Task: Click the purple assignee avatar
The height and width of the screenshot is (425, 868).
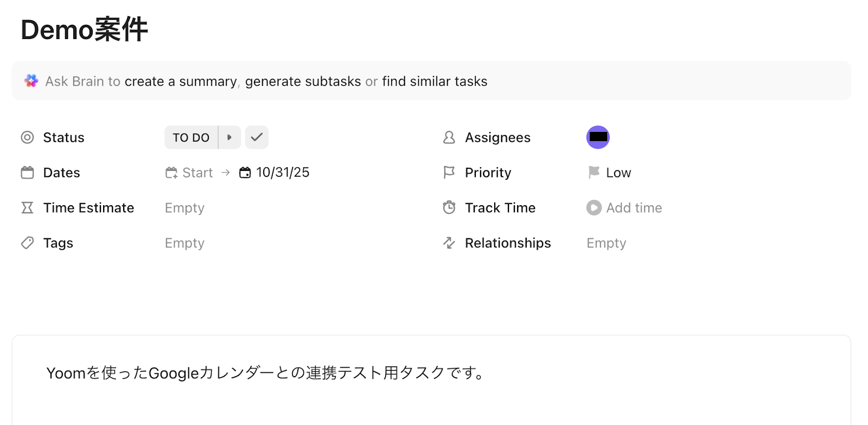Action: coord(598,137)
